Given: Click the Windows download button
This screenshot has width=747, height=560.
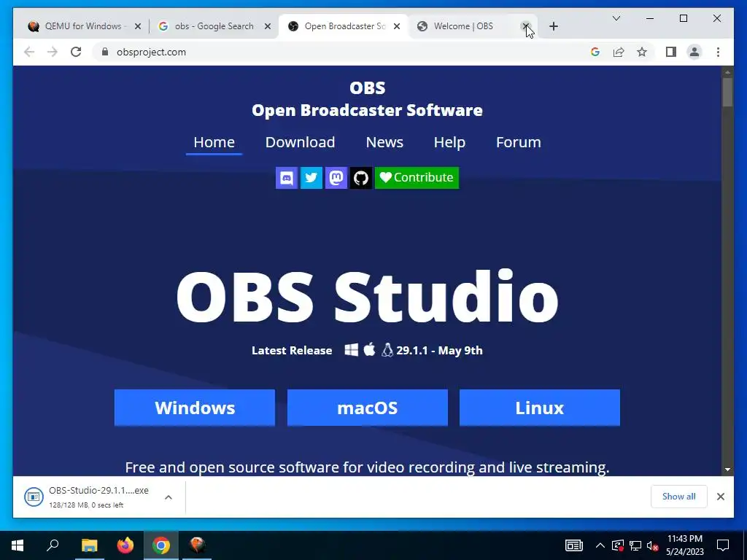Looking at the screenshot, I should (195, 408).
